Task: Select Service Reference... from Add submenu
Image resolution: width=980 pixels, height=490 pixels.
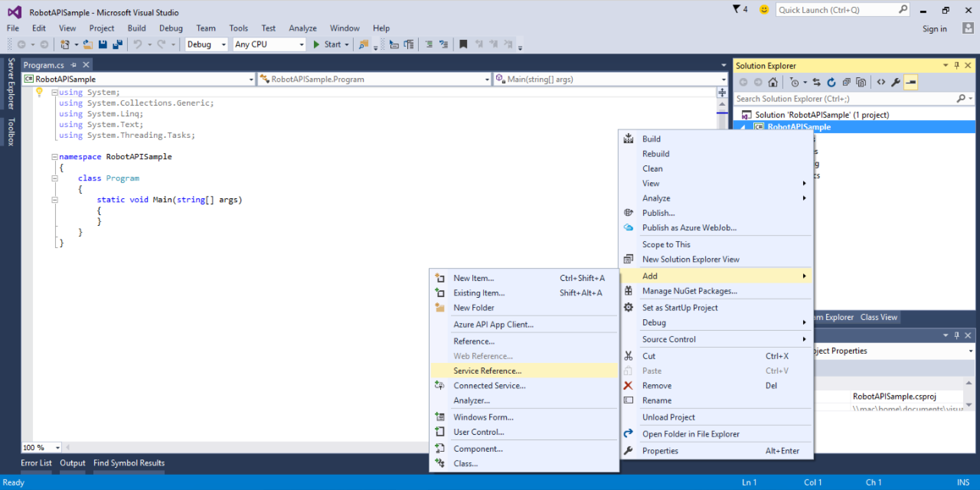Action: click(487, 371)
